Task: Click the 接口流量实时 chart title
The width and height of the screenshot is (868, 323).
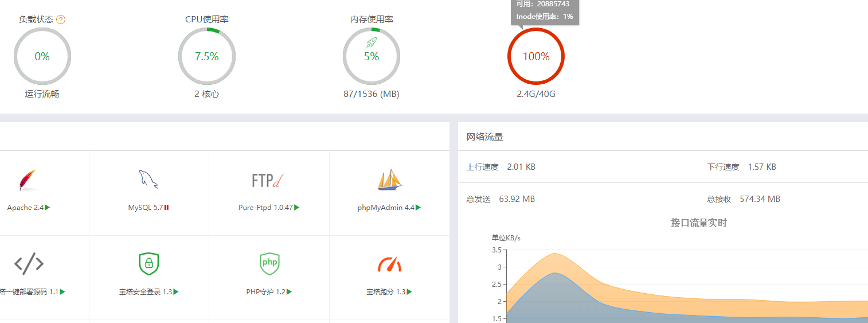Action: (699, 223)
